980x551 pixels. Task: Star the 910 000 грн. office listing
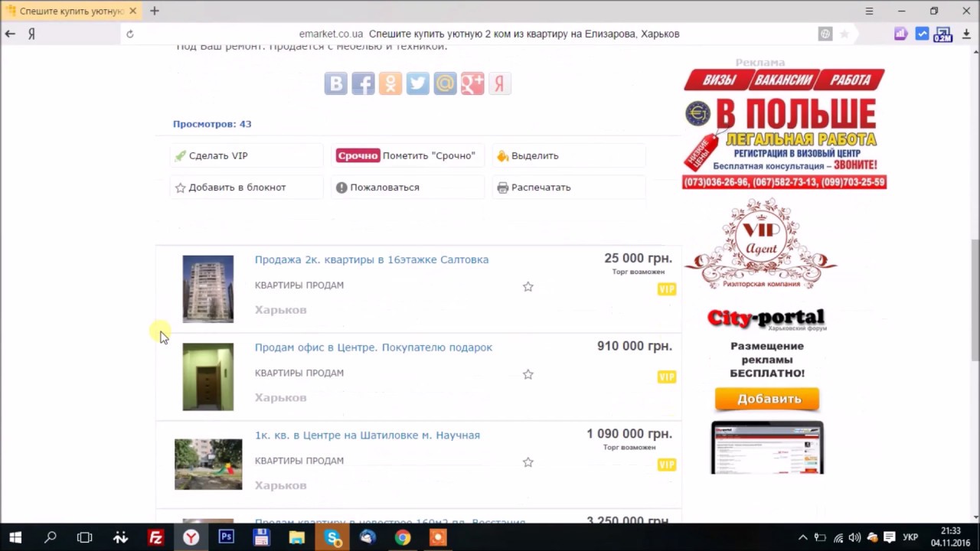pyautogui.click(x=528, y=375)
